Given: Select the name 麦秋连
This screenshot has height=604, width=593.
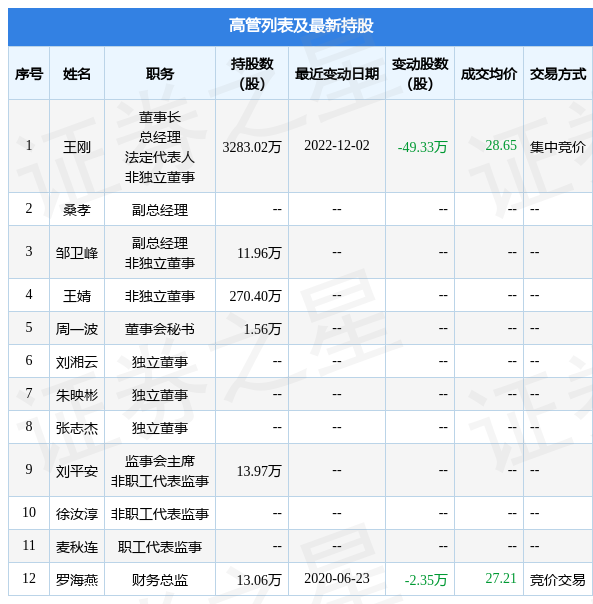Looking at the screenshot, I should (77, 547).
